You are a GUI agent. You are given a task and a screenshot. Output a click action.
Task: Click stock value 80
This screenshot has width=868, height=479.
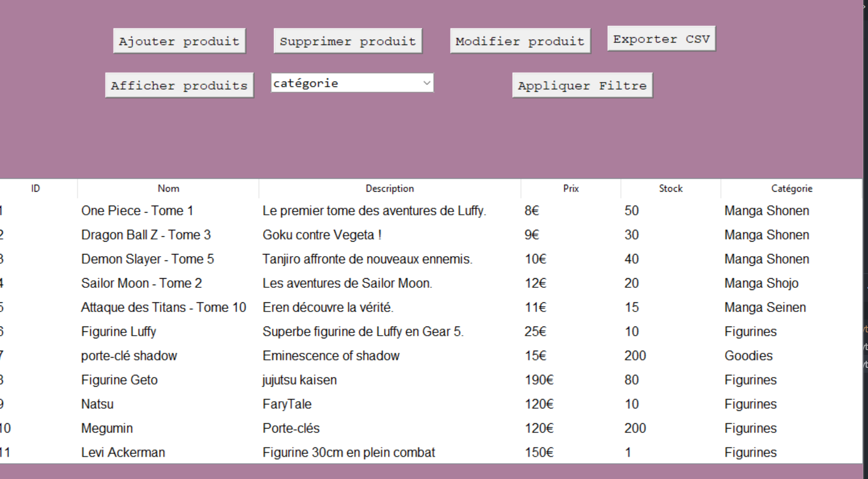(x=632, y=380)
